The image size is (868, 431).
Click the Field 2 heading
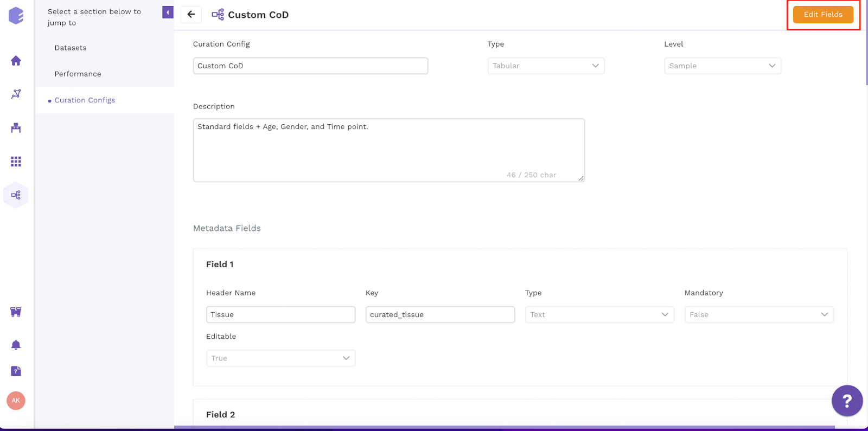[220, 415]
